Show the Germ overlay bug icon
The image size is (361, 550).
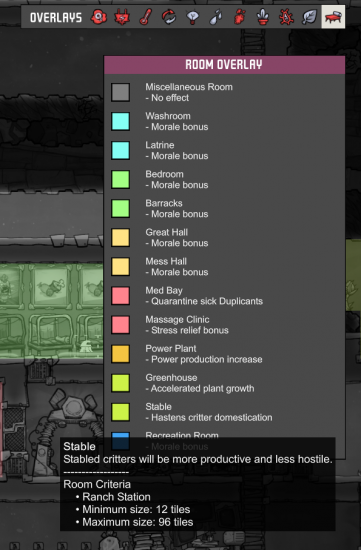point(286,17)
